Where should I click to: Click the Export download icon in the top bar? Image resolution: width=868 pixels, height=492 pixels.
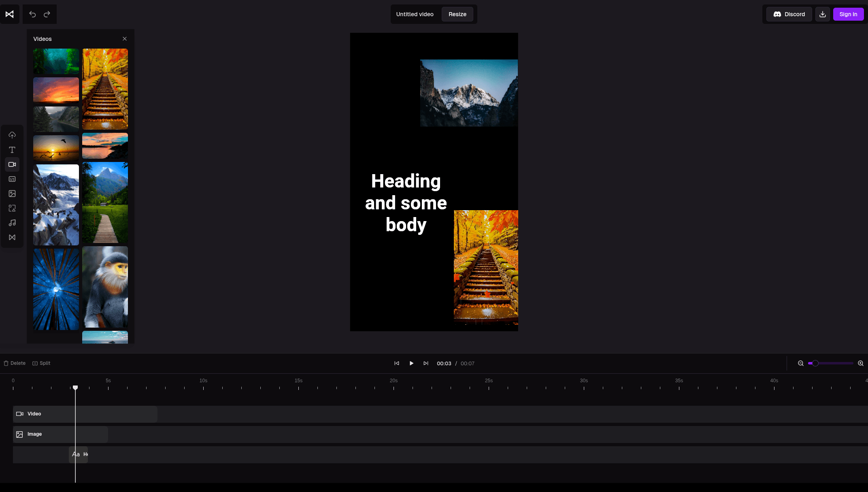click(822, 14)
